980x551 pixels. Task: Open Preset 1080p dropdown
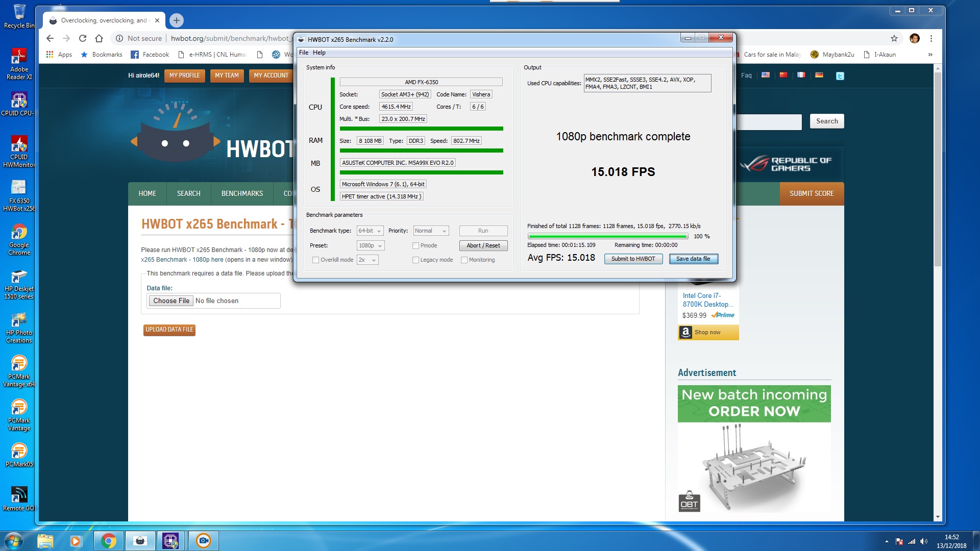click(371, 246)
